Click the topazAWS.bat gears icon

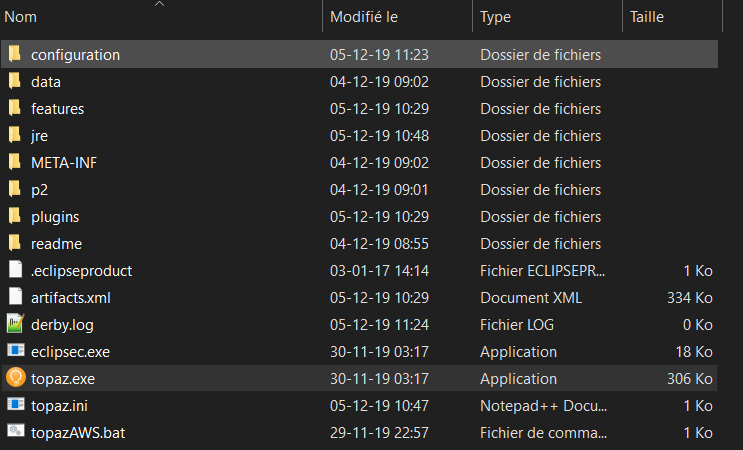pos(16,431)
